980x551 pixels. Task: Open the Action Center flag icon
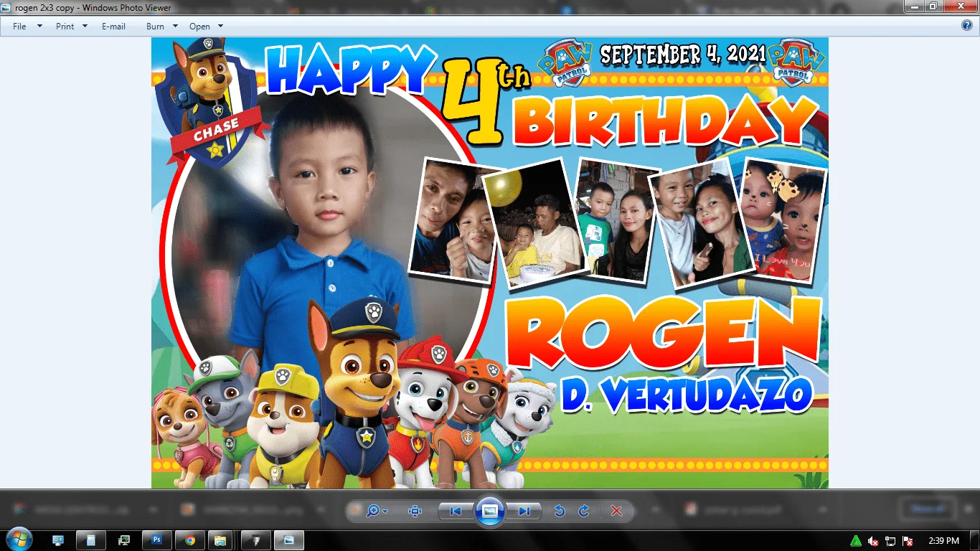[908, 541]
